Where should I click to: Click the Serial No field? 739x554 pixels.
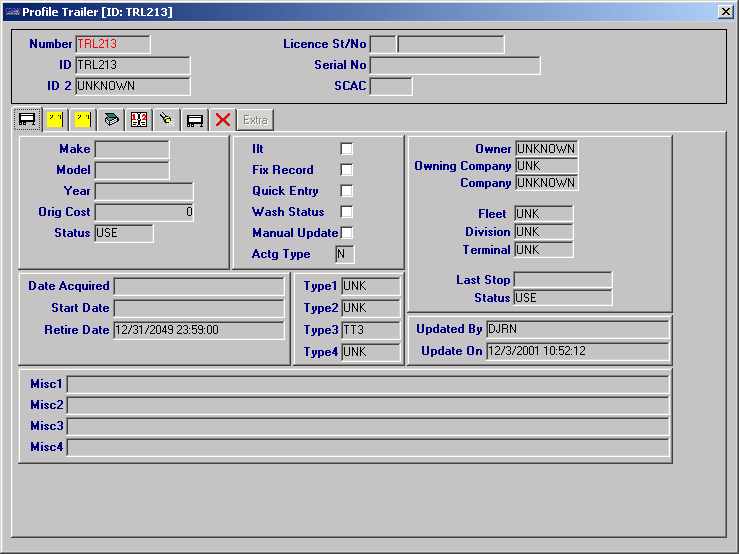(455, 66)
